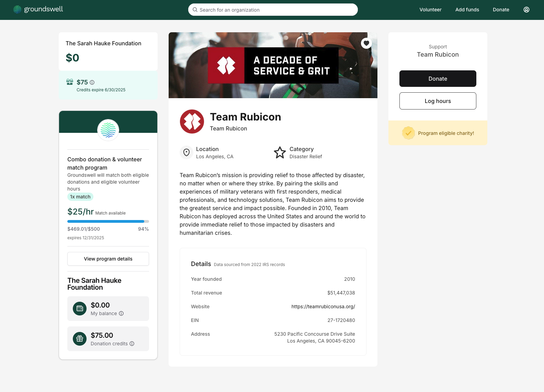Click the $0 foundation balance amount

coord(72,58)
